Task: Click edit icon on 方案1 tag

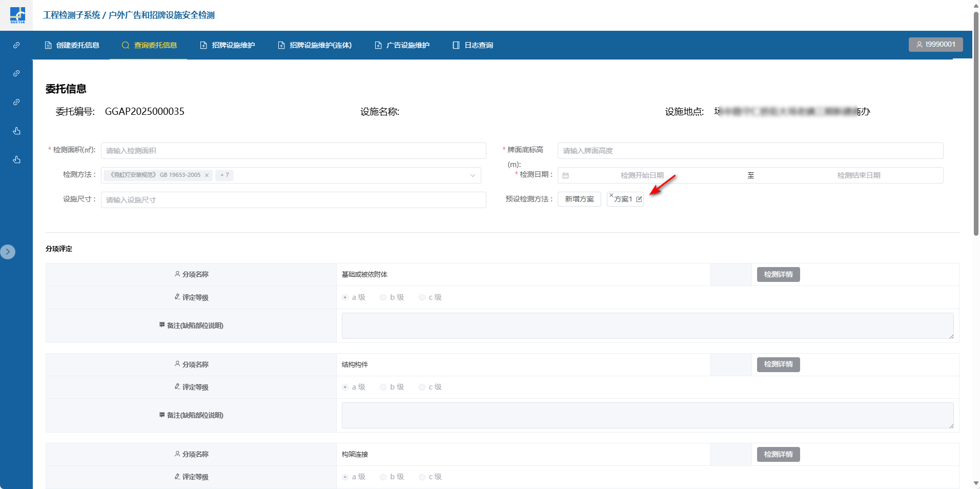Action: pyautogui.click(x=639, y=199)
